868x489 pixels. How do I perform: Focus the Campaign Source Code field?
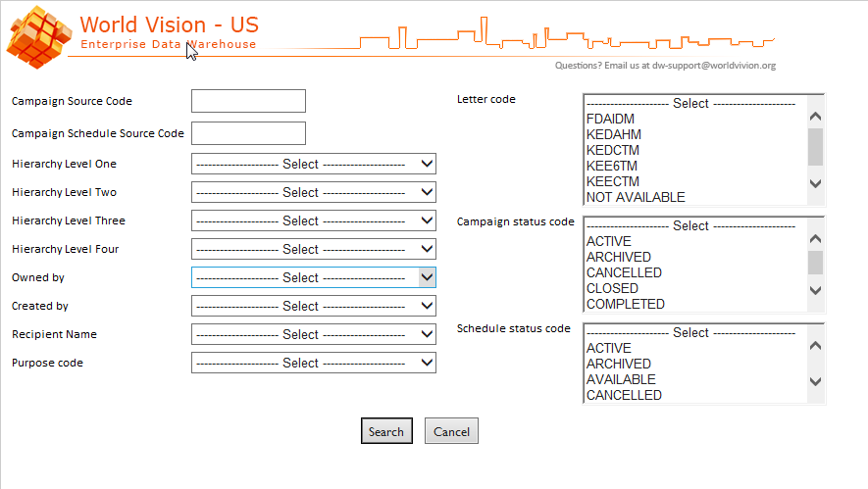point(248,101)
